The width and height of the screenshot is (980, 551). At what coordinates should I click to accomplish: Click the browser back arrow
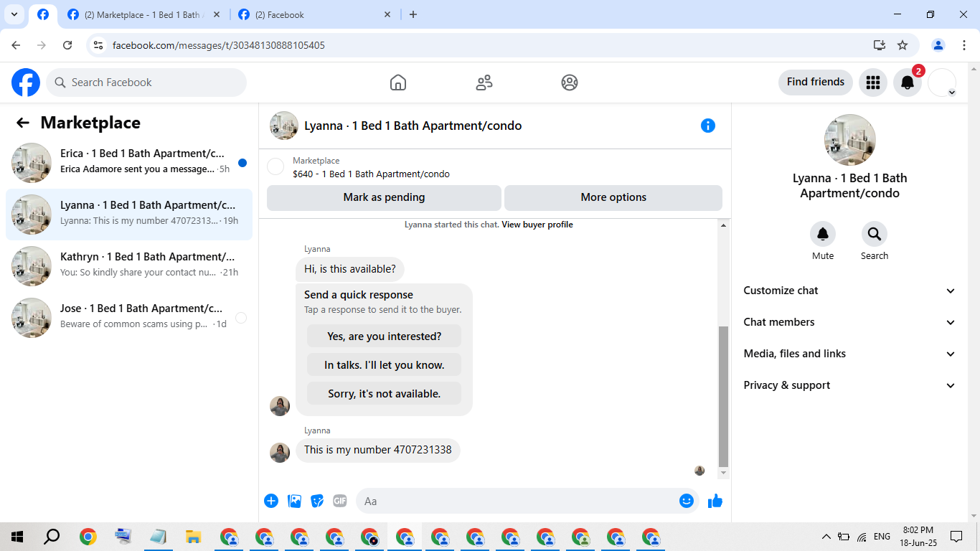pos(16,45)
